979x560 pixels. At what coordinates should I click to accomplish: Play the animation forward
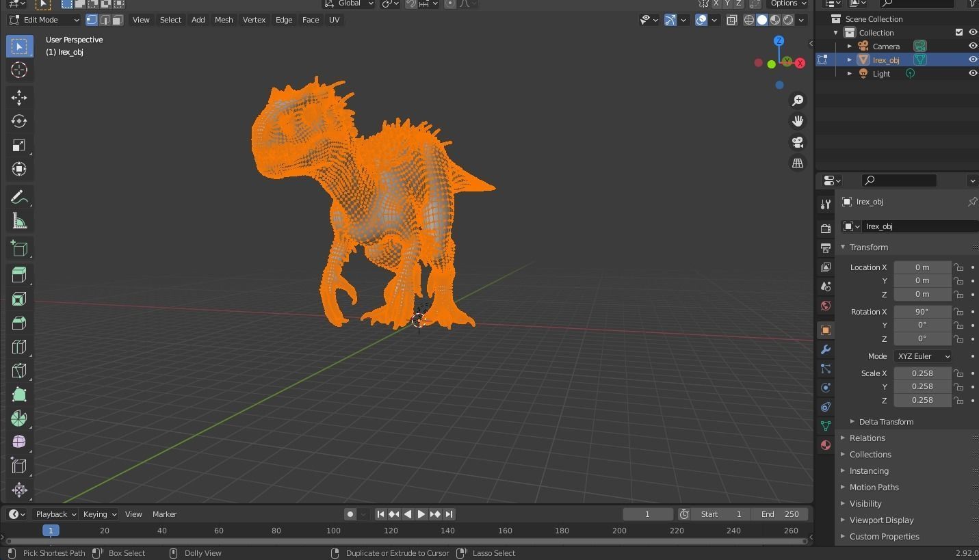[x=421, y=514]
